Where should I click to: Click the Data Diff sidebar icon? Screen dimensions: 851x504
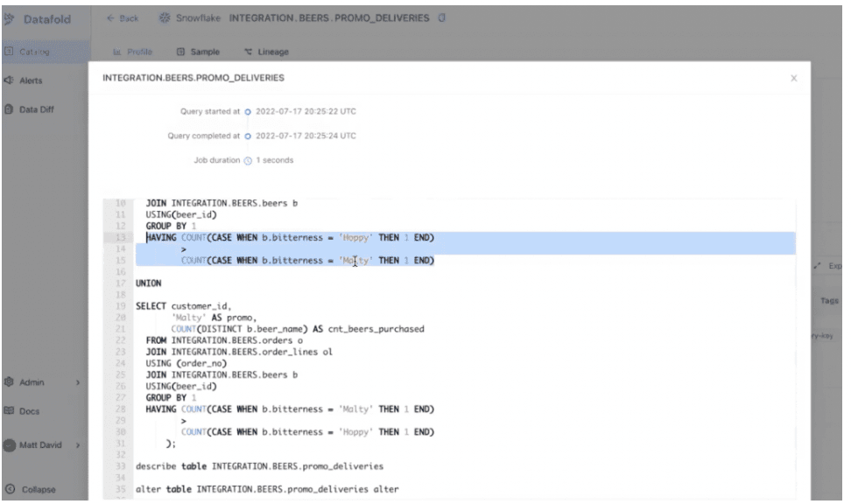(x=8, y=108)
